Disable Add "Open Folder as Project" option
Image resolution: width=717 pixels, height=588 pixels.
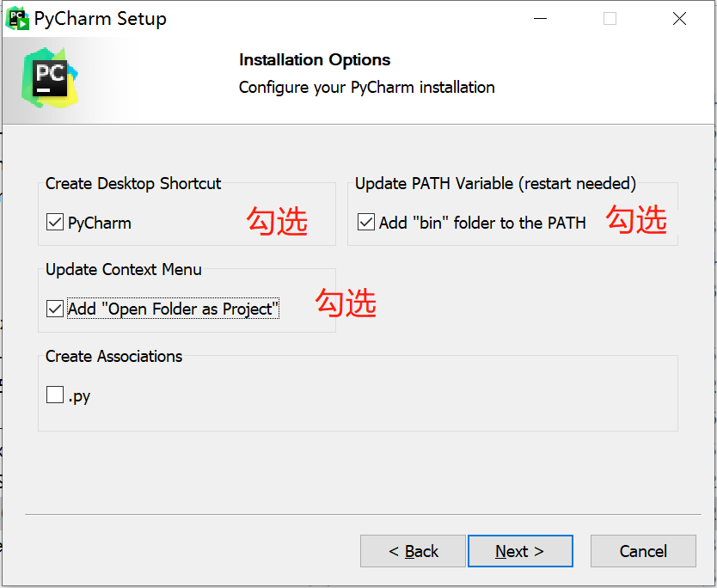(x=55, y=309)
